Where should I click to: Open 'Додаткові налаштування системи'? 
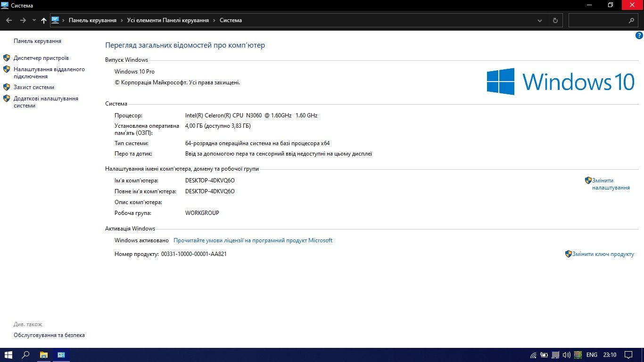pos(46,102)
